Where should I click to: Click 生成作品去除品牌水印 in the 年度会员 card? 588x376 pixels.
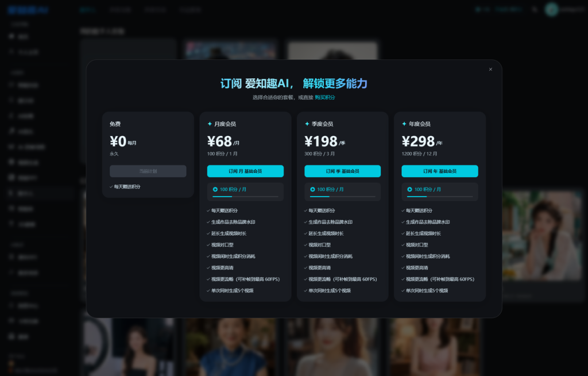point(428,222)
